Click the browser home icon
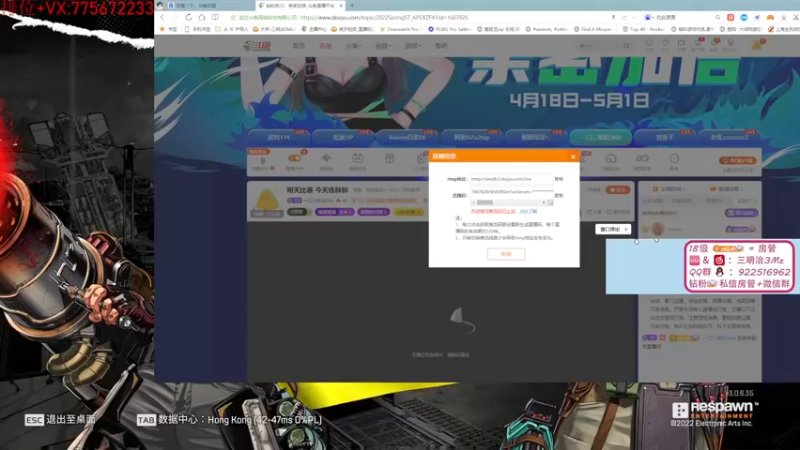 click(x=202, y=17)
